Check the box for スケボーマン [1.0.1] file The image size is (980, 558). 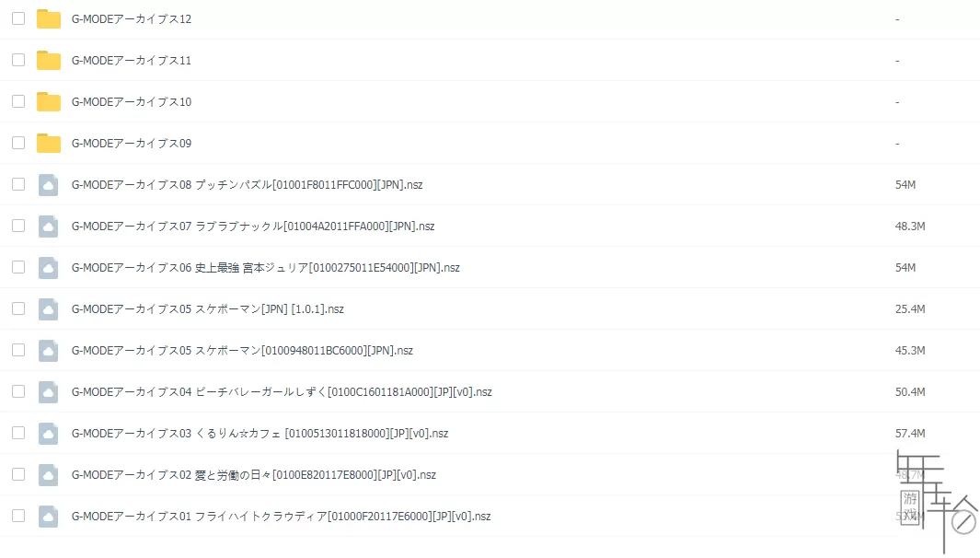(18, 308)
